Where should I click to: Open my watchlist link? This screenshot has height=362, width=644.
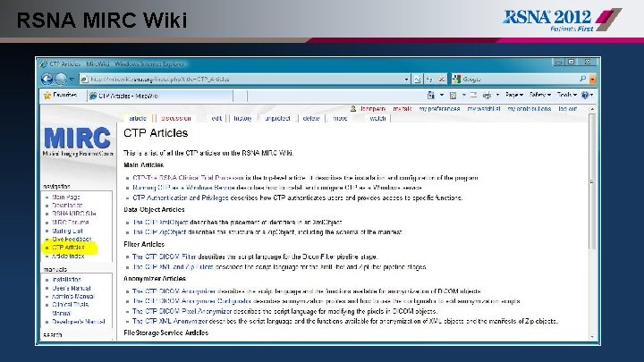click(x=484, y=109)
